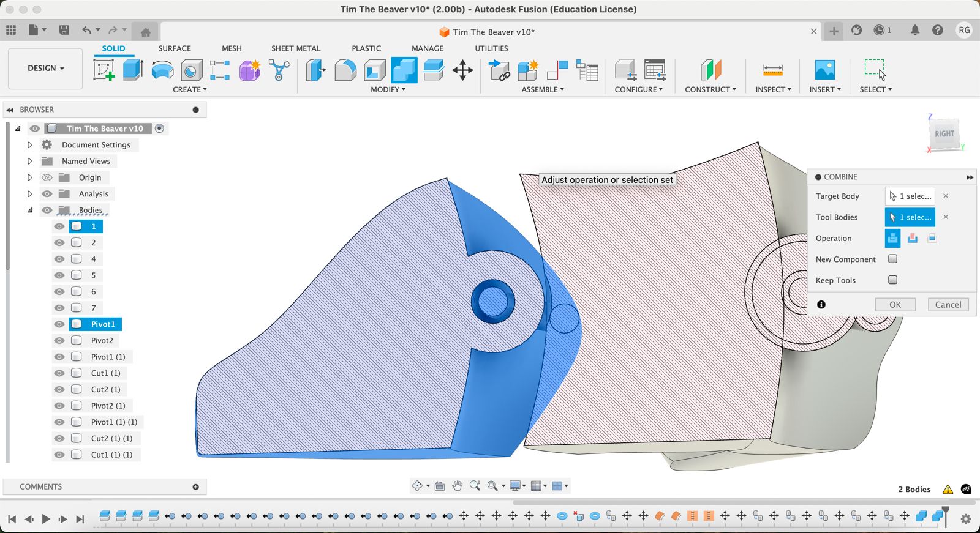Viewport: 980px width, 533px height.
Task: Click the RIGHT face of the ViewCube
Action: 944,134
